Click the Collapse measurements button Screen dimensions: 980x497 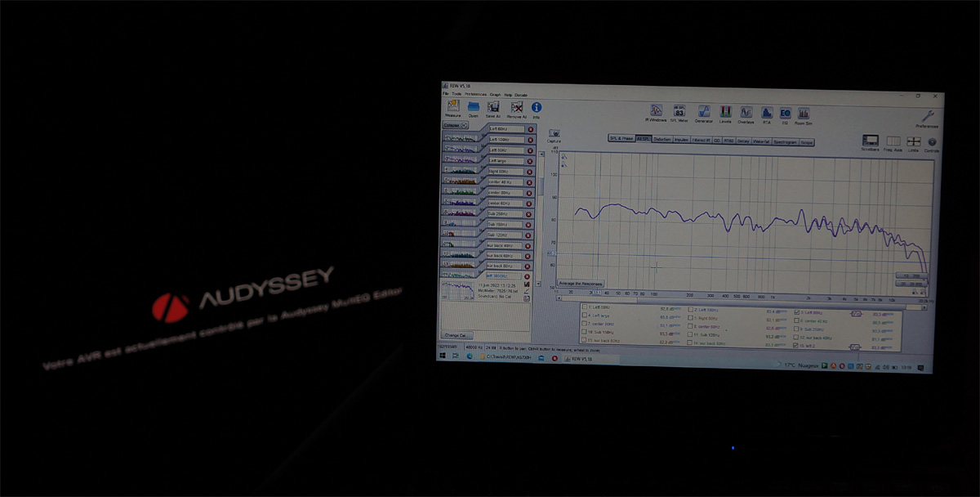click(x=455, y=125)
